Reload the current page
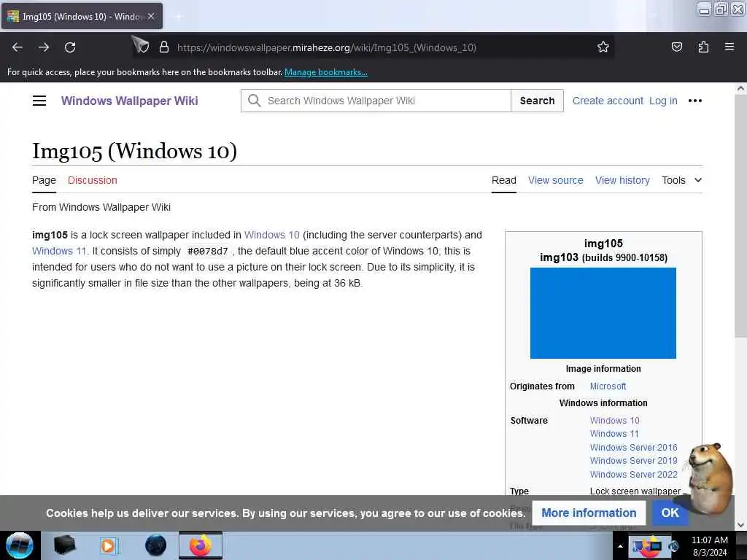 tap(70, 47)
